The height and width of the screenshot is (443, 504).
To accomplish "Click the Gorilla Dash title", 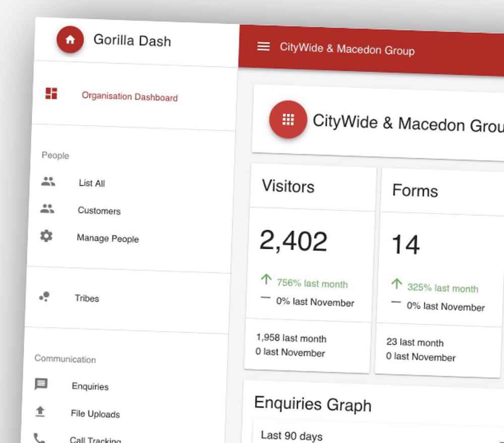I will point(132,40).
